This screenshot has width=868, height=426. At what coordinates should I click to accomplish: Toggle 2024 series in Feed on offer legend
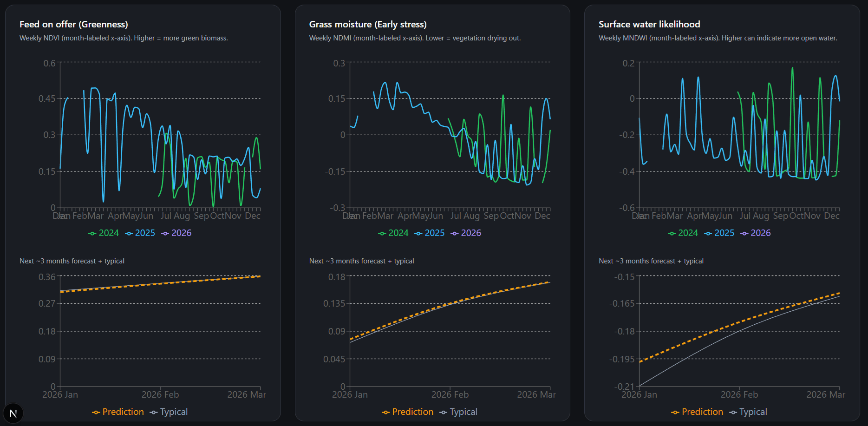(104, 233)
